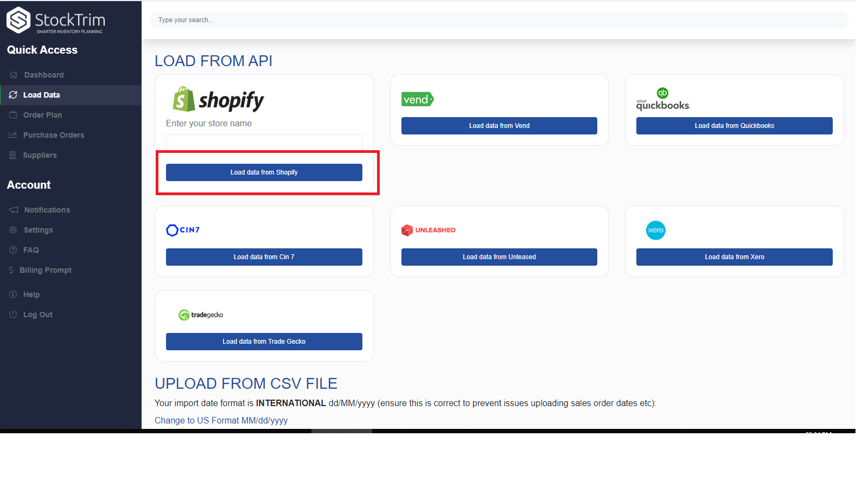Viewport: 868px width, 488px height.
Task: Click Change to US Format link
Action: pyautogui.click(x=221, y=420)
